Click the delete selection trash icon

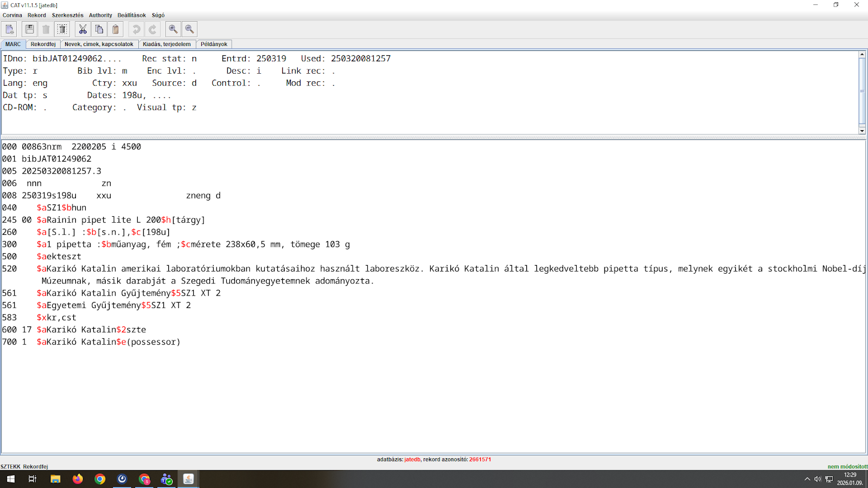click(x=62, y=29)
